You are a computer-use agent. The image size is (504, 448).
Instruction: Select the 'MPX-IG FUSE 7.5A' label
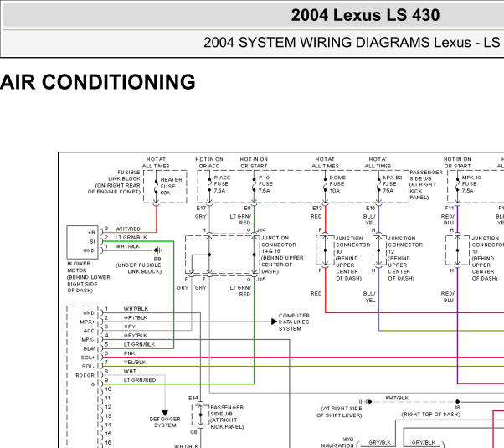pos(471,184)
